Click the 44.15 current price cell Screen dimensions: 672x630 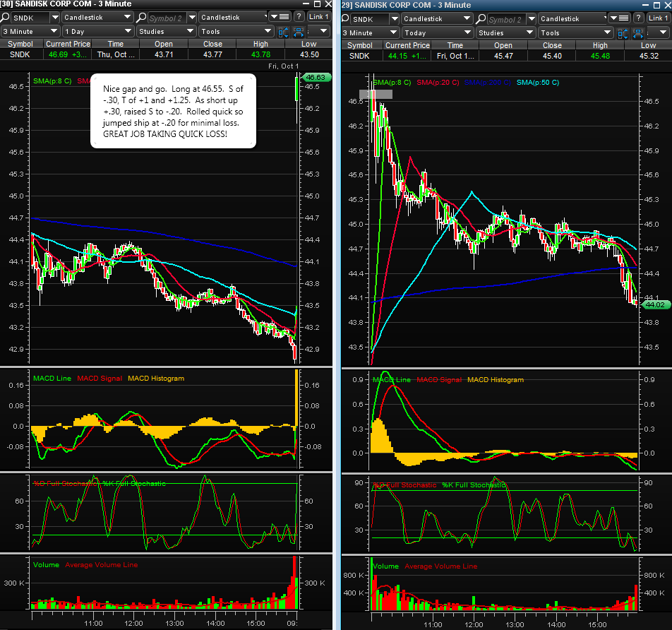(x=407, y=56)
